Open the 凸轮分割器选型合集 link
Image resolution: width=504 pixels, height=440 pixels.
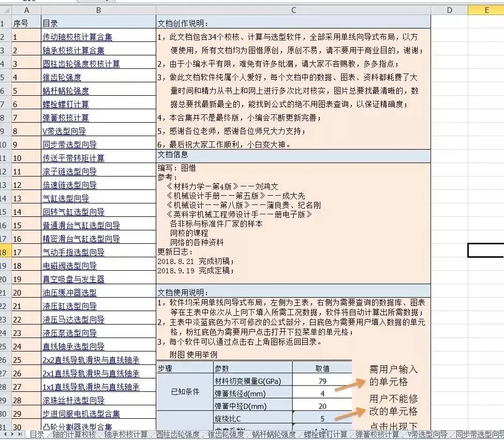78,427
